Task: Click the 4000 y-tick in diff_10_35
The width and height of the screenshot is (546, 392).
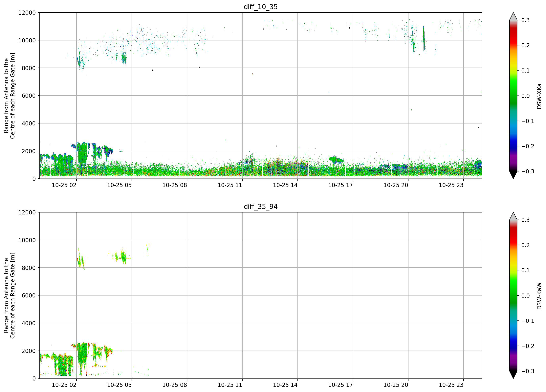Action: pyautogui.click(x=29, y=123)
